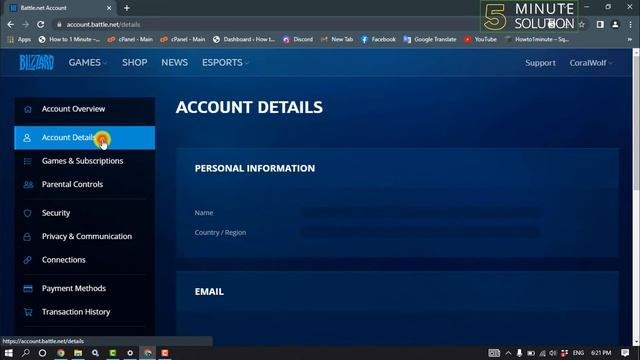Open the first cPanel - Main bookmark
The height and width of the screenshot is (360, 640).
coord(130,40)
